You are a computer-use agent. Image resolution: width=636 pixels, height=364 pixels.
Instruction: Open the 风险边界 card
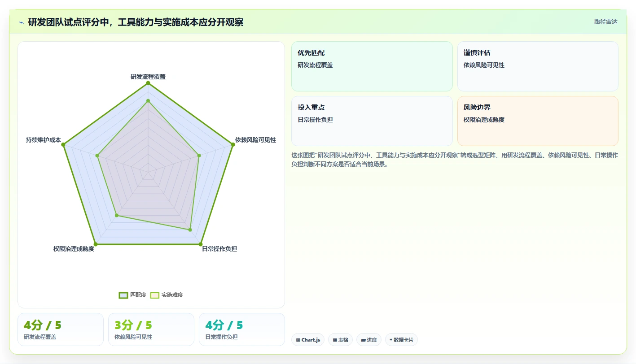(x=538, y=121)
